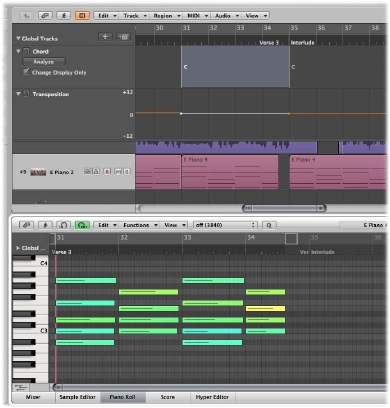
Task: Click the lock icon on E Piano 2 track
Action: tap(96, 172)
